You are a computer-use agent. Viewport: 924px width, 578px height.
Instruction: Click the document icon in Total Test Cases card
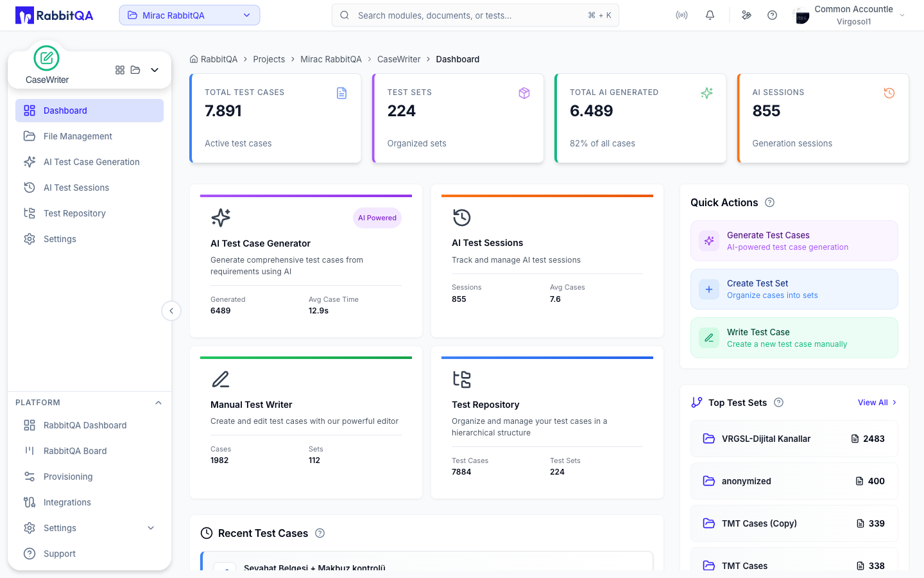(x=342, y=93)
